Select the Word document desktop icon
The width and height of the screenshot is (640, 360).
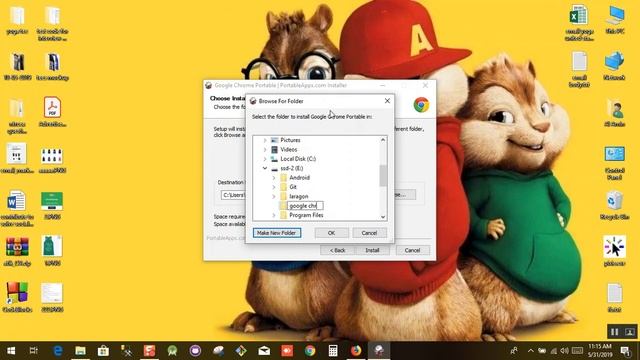pyautogui.click(x=17, y=209)
